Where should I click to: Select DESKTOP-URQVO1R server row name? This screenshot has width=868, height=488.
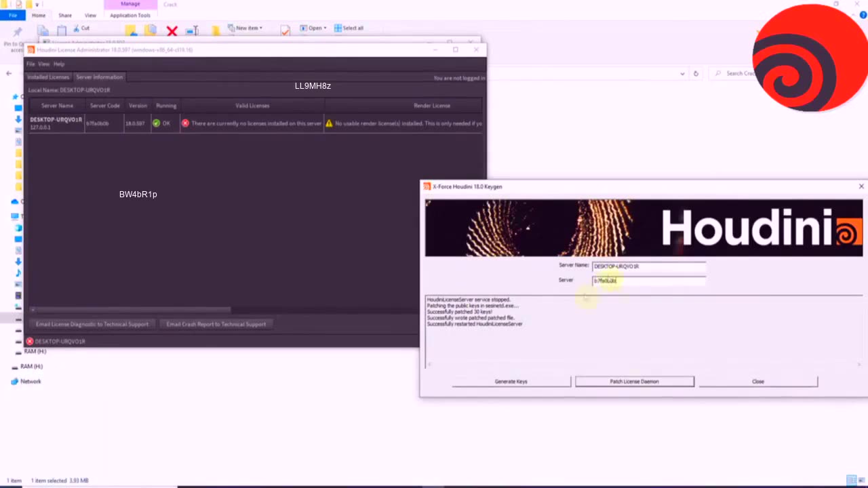tap(56, 120)
